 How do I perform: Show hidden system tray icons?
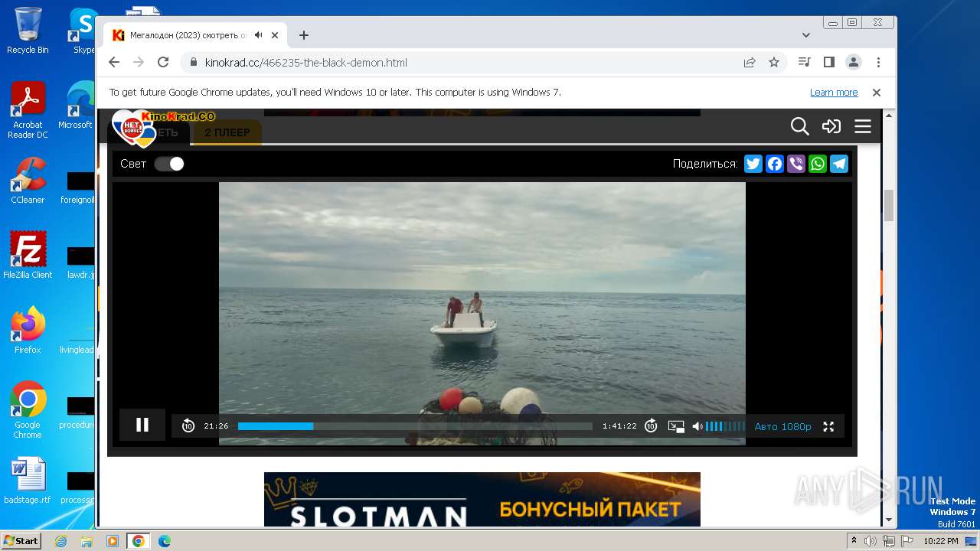[854, 541]
